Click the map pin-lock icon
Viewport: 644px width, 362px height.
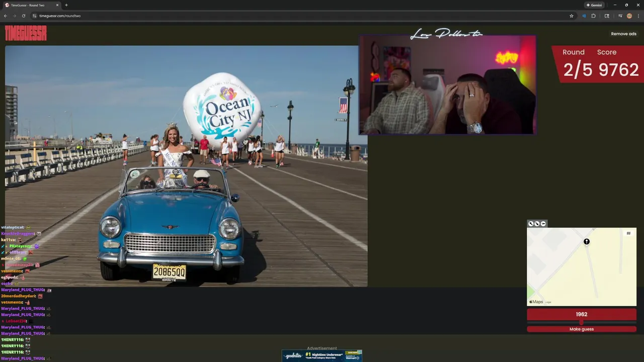coord(543,224)
